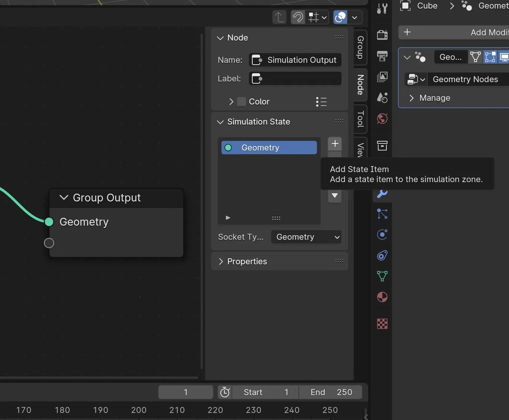Screen dimensions: 509x420
Task: Open the World properties globe icon
Action: 382,119
